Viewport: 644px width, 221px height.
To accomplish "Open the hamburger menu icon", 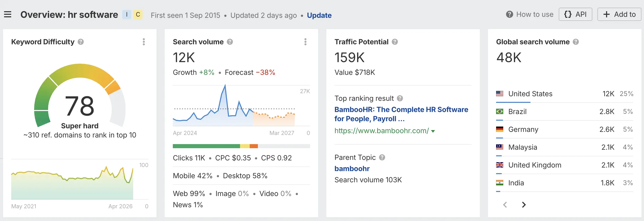I will [8, 15].
